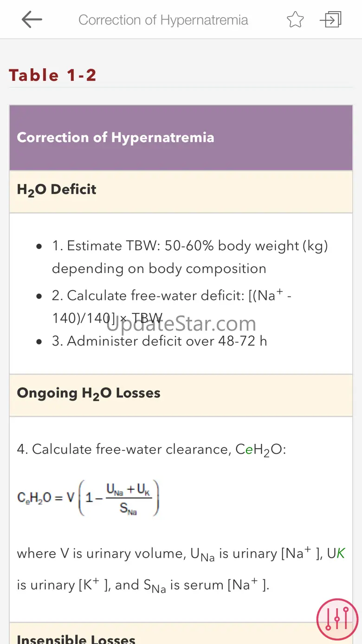Image resolution: width=362 pixels, height=644 pixels.
Task: Tap the 'Table 1-2' red heading
Action: click(x=52, y=75)
